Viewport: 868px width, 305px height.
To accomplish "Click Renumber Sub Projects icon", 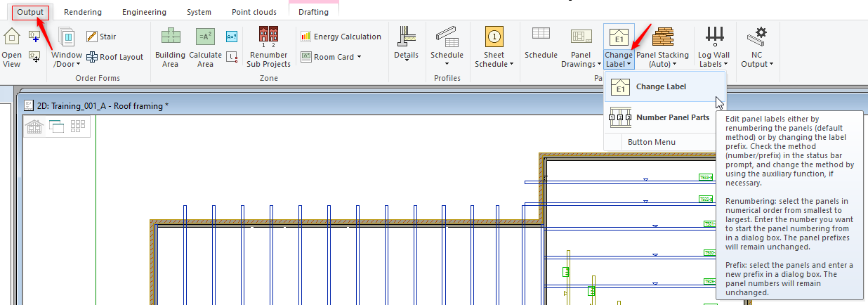I will pyautogui.click(x=268, y=35).
